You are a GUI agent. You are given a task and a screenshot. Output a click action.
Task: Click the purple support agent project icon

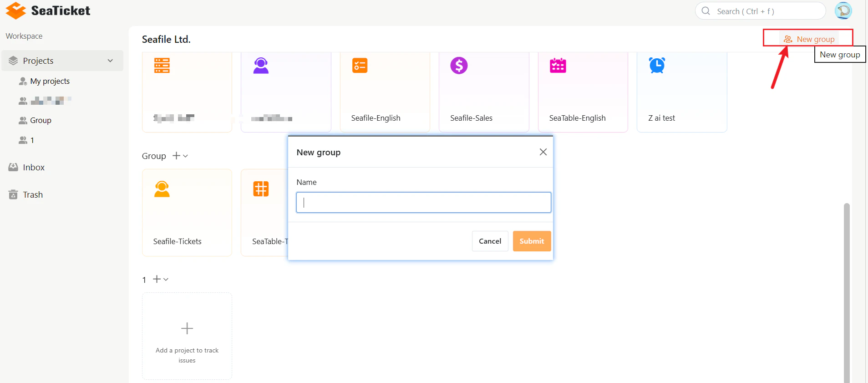point(261,66)
